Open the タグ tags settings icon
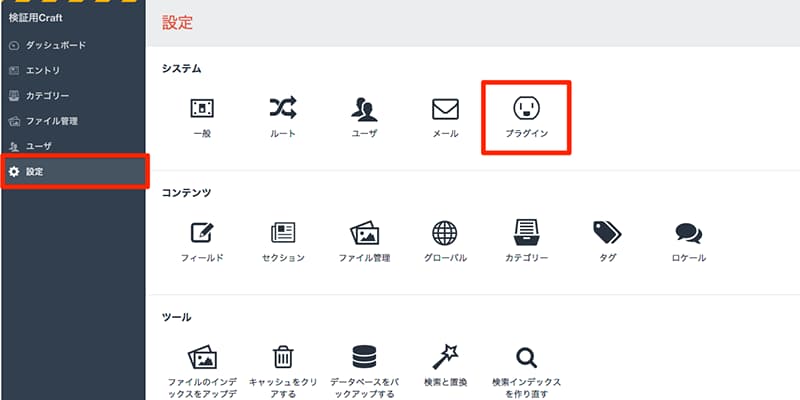The width and height of the screenshot is (800, 400). [607, 234]
